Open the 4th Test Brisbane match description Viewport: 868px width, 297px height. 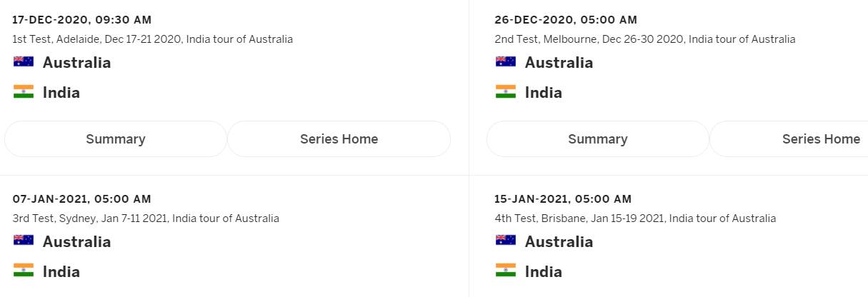(635, 218)
